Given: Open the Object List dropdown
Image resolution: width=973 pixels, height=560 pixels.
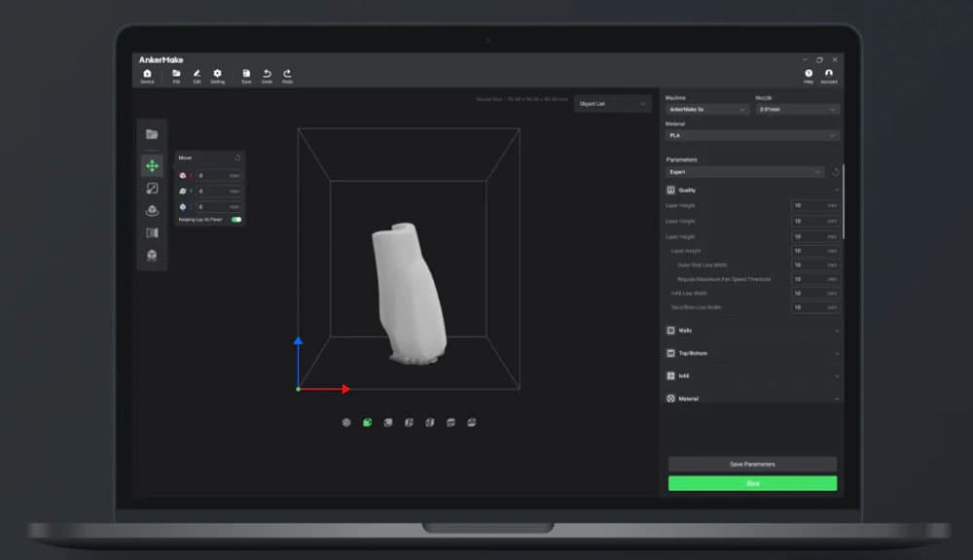Looking at the screenshot, I should (613, 104).
